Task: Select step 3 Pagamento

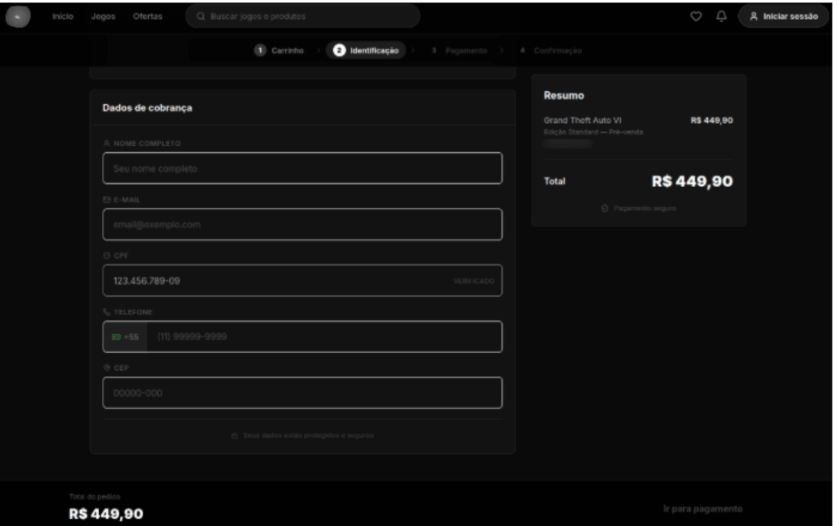Action: point(459,50)
